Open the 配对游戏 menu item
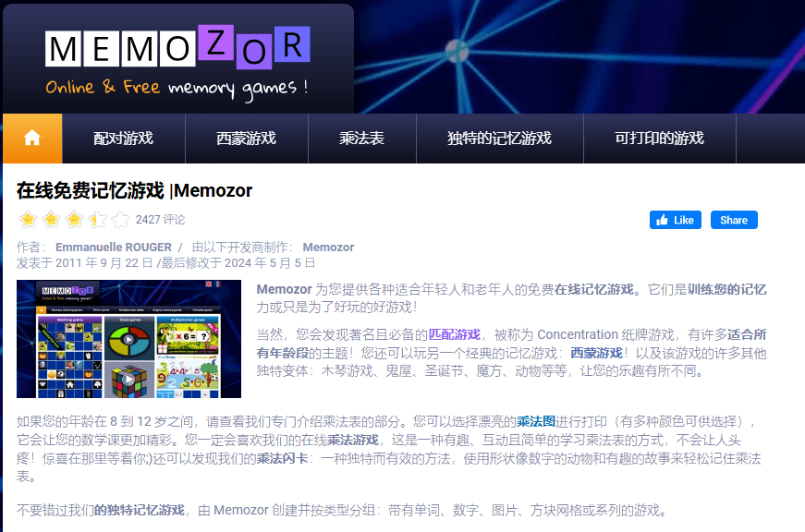 123,139
